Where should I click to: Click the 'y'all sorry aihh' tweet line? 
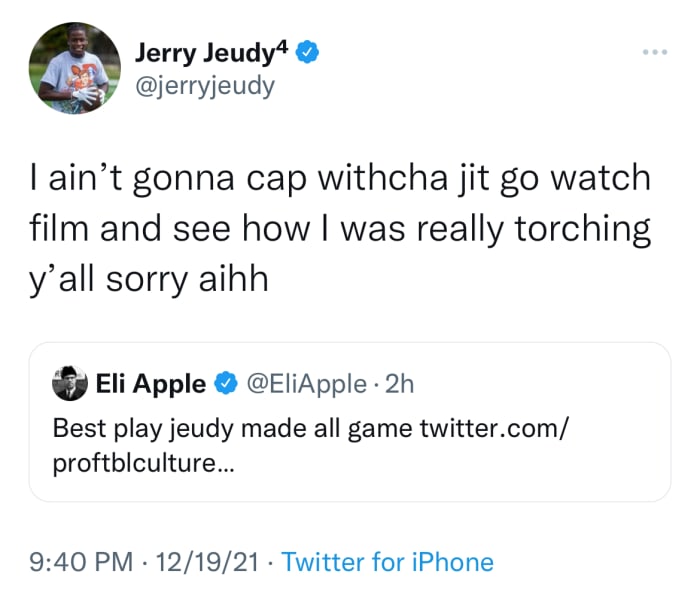(x=152, y=275)
